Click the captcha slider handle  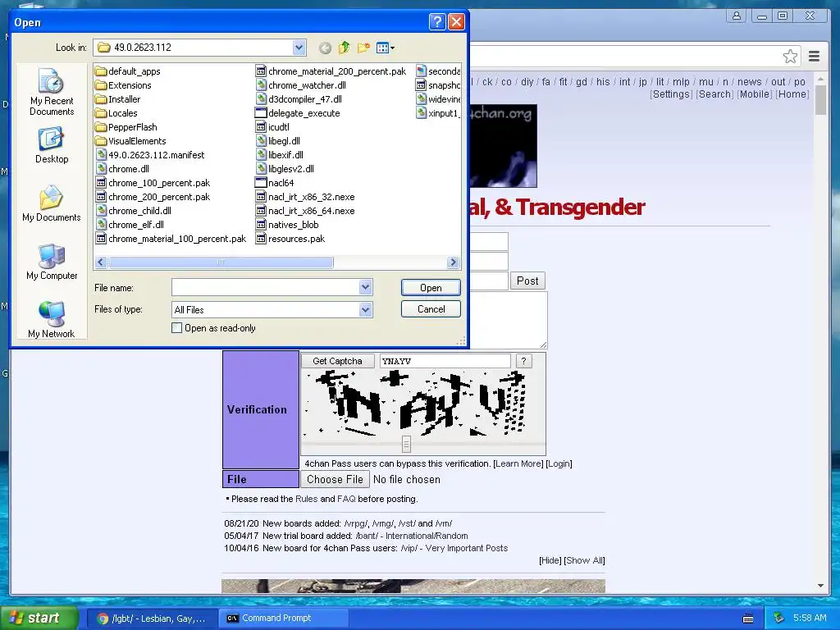(x=406, y=444)
